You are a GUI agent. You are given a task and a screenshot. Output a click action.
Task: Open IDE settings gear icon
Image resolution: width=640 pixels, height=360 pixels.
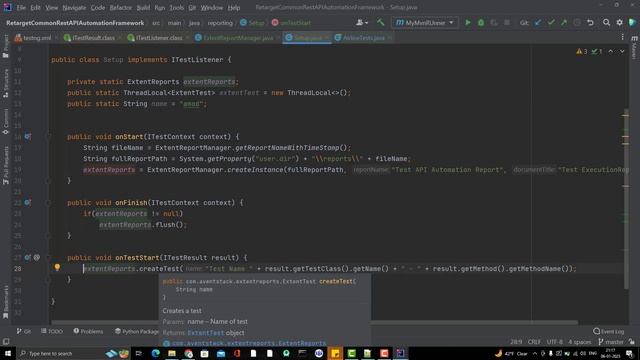coord(620,22)
